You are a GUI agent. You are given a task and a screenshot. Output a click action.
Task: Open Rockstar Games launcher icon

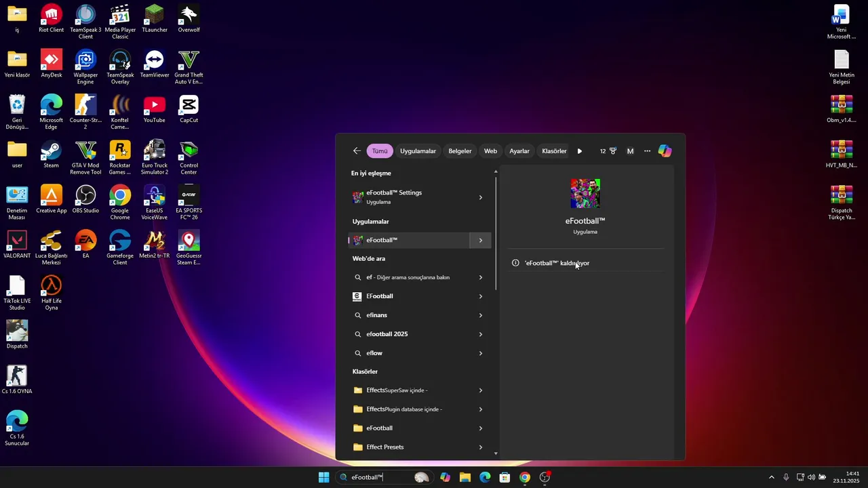120,157
